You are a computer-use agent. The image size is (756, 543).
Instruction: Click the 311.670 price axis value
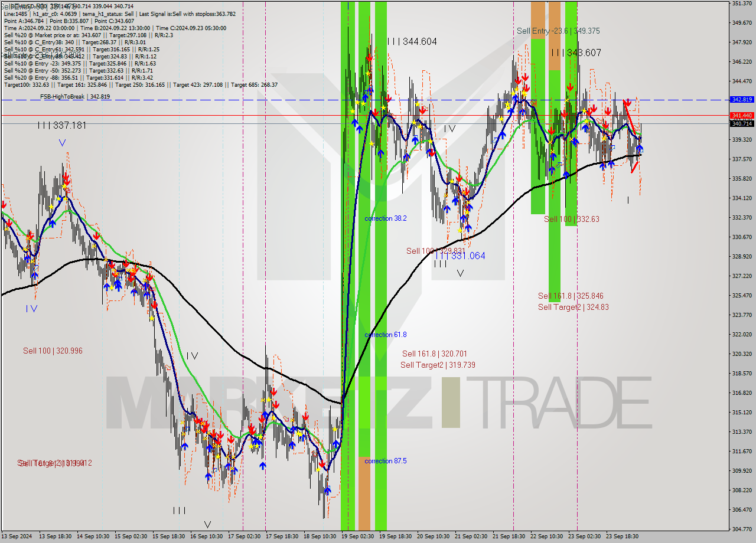click(742, 452)
